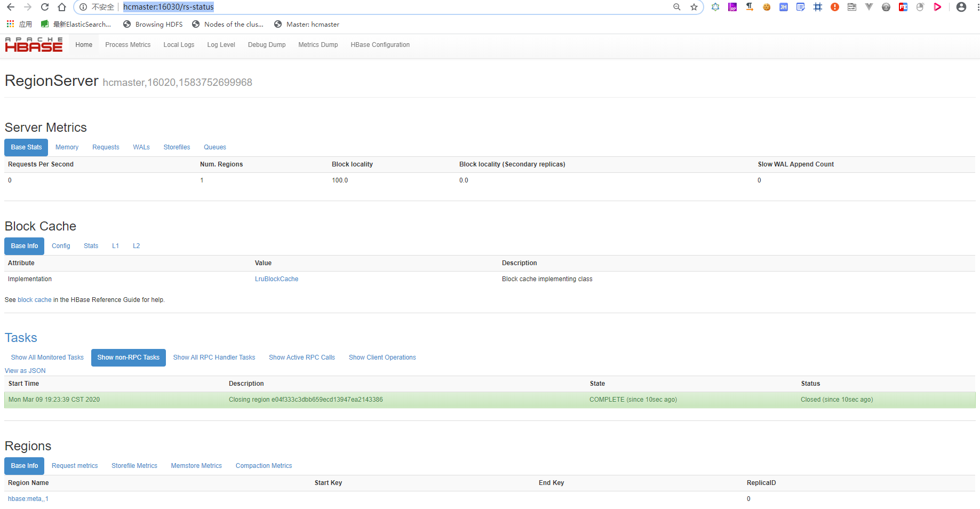Open the paragraph mark extension
Viewport: 980px width, 509px height.
click(750, 7)
